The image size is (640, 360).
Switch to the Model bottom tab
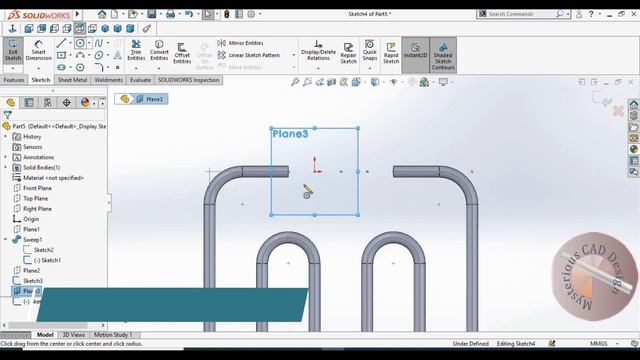(x=45, y=335)
